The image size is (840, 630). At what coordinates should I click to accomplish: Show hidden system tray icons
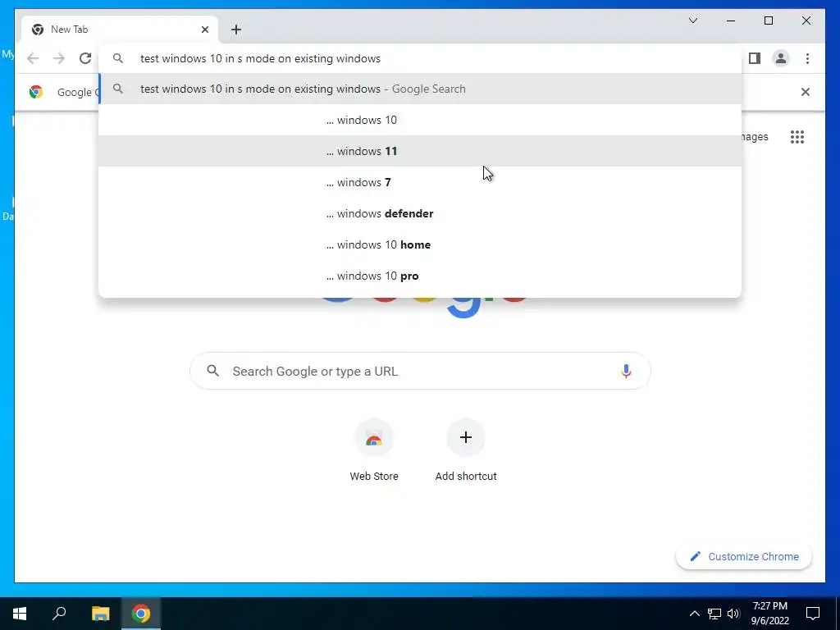(x=694, y=614)
